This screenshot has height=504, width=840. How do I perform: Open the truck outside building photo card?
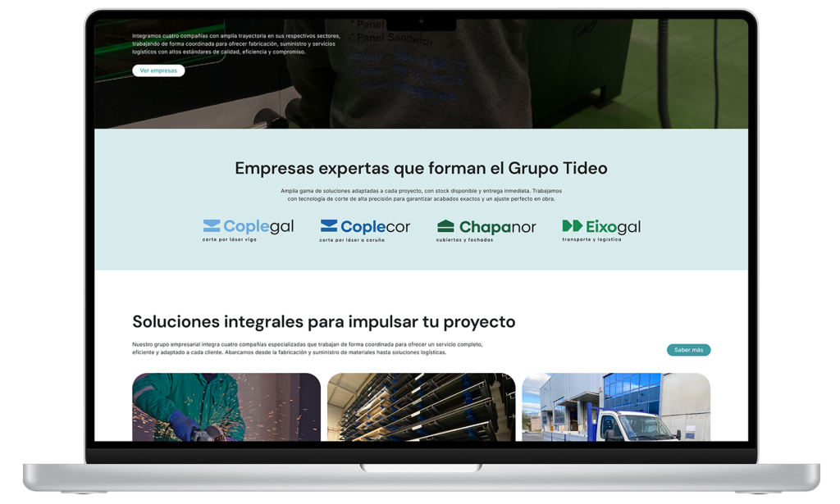(x=616, y=407)
